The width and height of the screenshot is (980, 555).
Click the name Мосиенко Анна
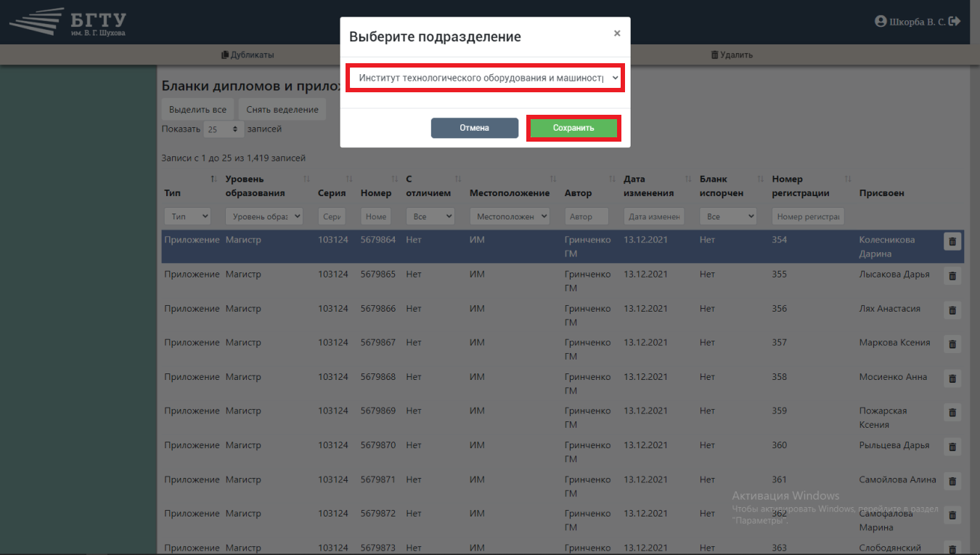pos(893,376)
